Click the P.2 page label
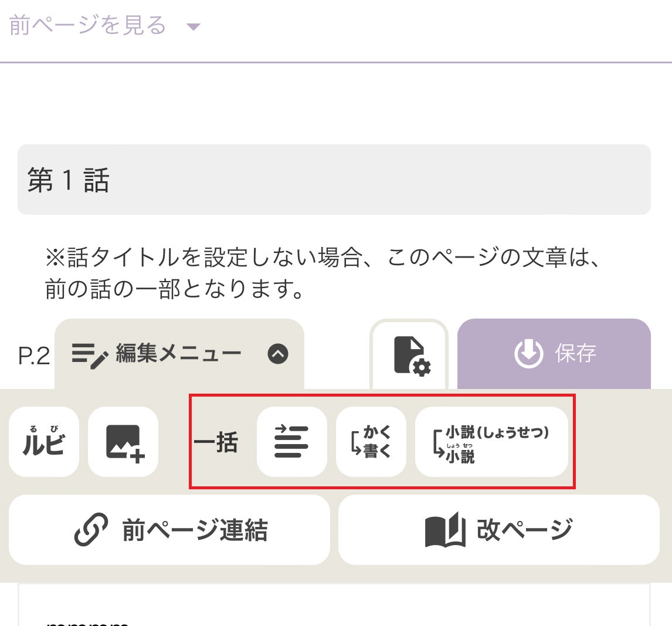672x626 pixels. coord(34,356)
